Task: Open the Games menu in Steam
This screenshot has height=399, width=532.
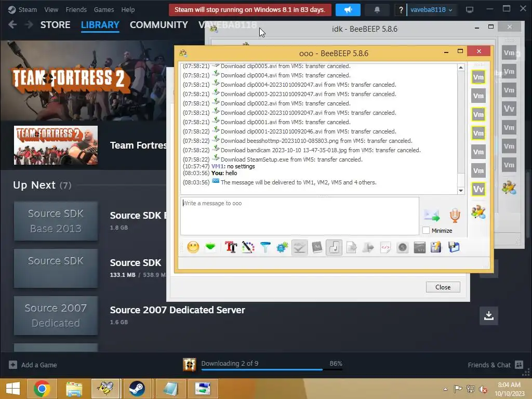Action: pyautogui.click(x=104, y=9)
